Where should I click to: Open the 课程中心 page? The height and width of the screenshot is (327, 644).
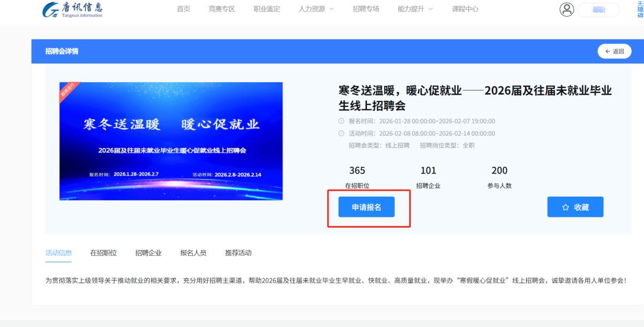pyautogui.click(x=465, y=9)
